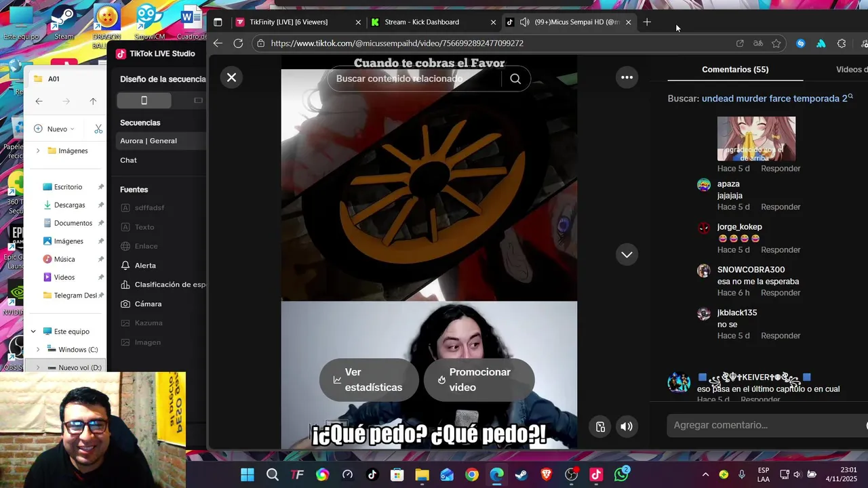This screenshot has width=868, height=488.
Task: Open the teal wave extension icon
Action: (821, 43)
